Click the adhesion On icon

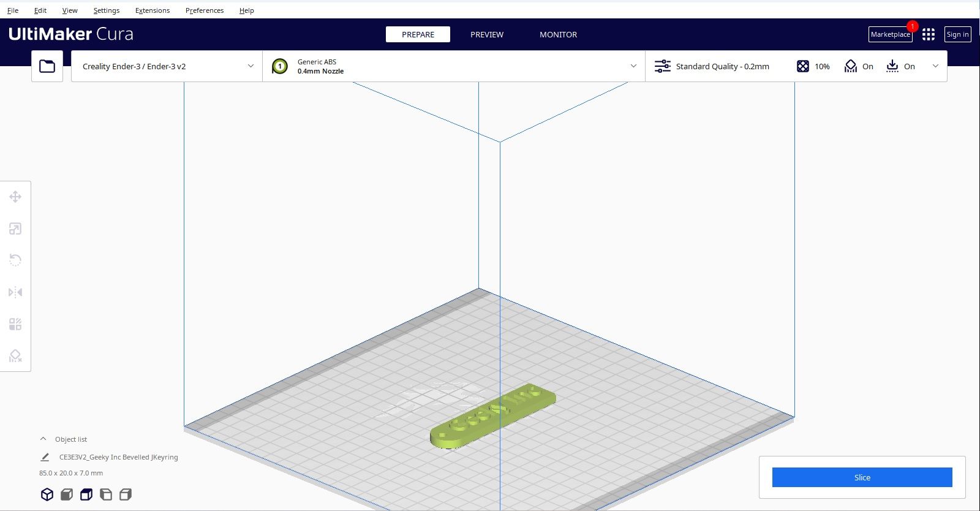coord(892,66)
